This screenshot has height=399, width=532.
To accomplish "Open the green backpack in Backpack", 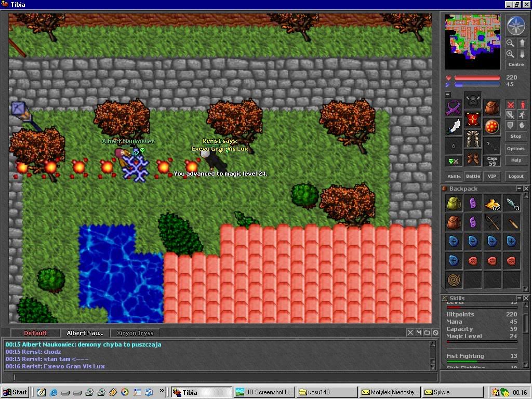I will point(454,203).
